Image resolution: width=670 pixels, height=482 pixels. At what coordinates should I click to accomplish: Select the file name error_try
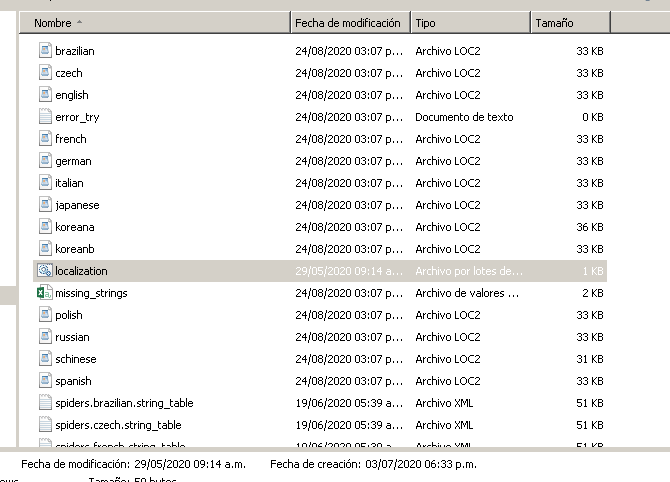pos(77,117)
